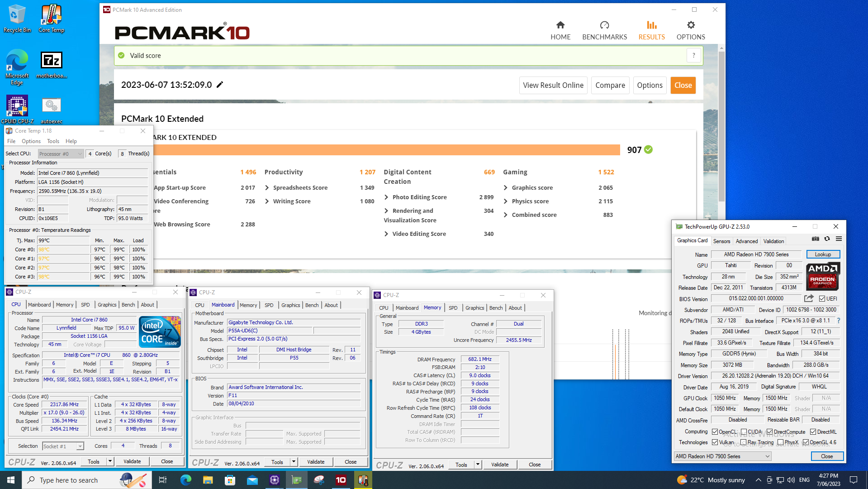
Task: Click PCMark results vertical scrollbar
Action: tap(721, 127)
